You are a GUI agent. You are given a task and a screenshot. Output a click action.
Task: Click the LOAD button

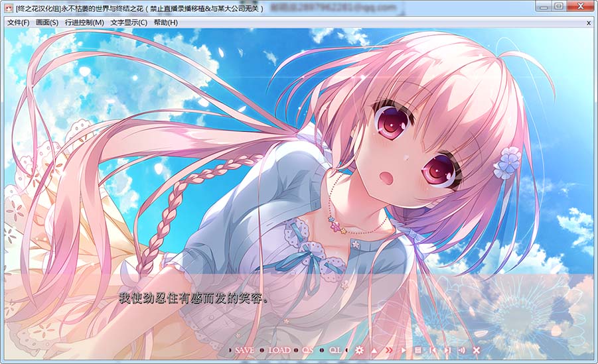pyautogui.click(x=279, y=350)
